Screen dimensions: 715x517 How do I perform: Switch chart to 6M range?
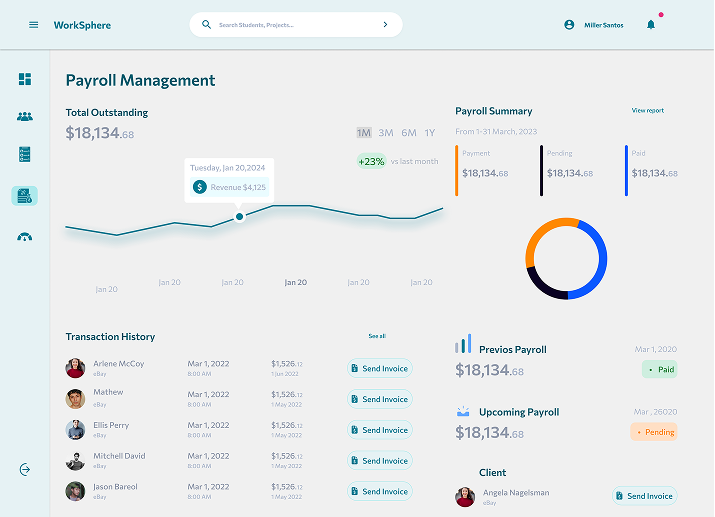click(409, 133)
